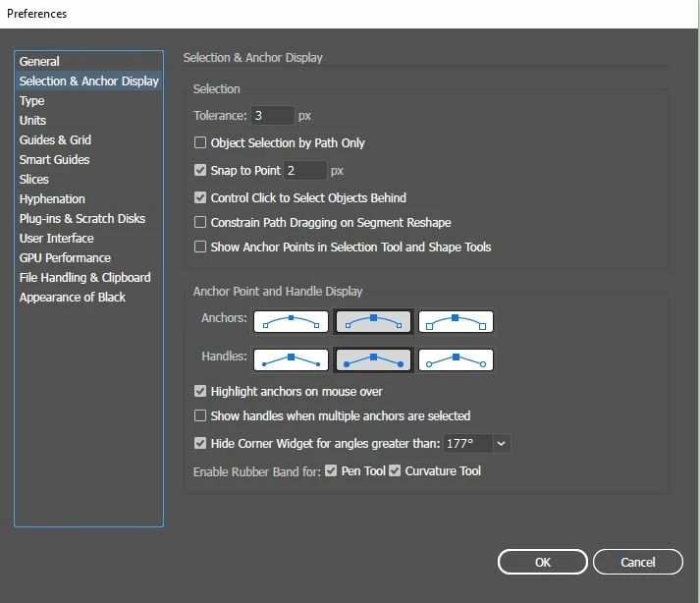
Task: Open User Interface preferences
Action: coord(88,238)
